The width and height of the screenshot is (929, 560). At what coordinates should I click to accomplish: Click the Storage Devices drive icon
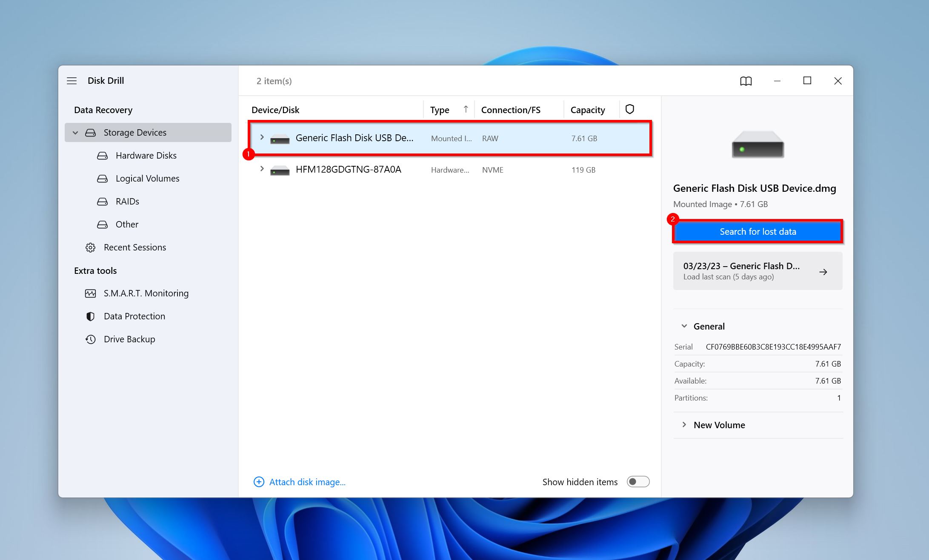tap(91, 133)
